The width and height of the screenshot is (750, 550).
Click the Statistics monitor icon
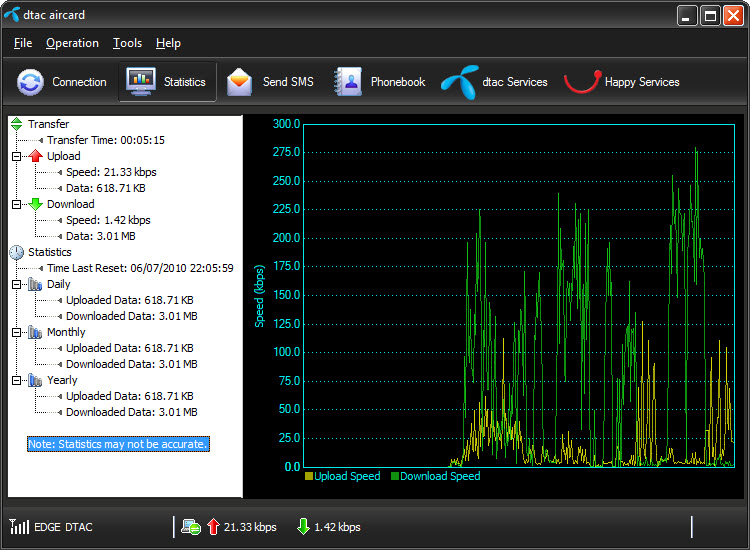pyautogui.click(x=140, y=81)
